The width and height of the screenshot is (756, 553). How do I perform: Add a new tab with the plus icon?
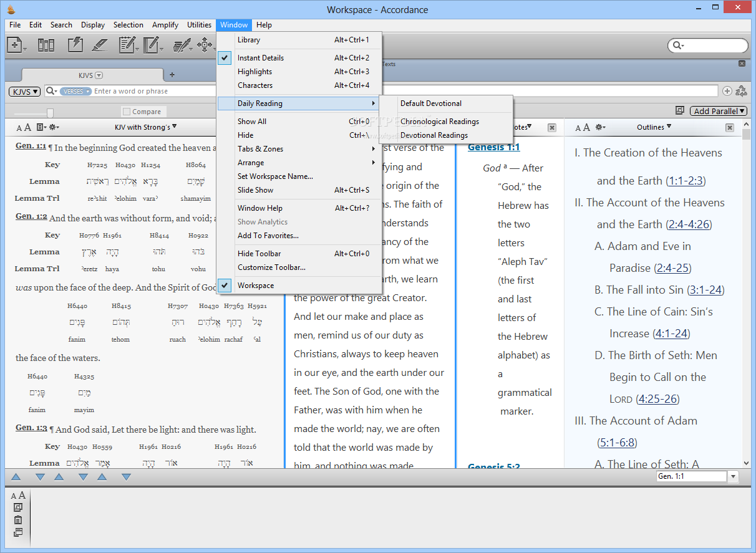(x=172, y=75)
